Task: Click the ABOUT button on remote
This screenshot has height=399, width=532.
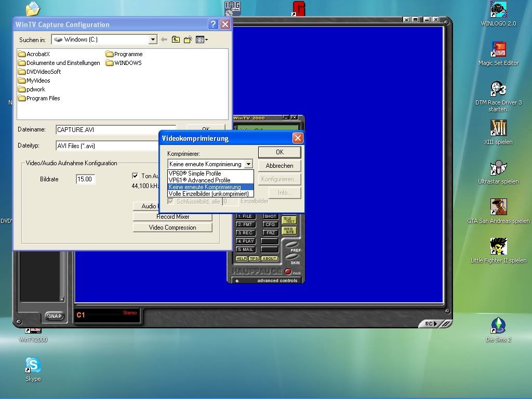Action: point(270,259)
